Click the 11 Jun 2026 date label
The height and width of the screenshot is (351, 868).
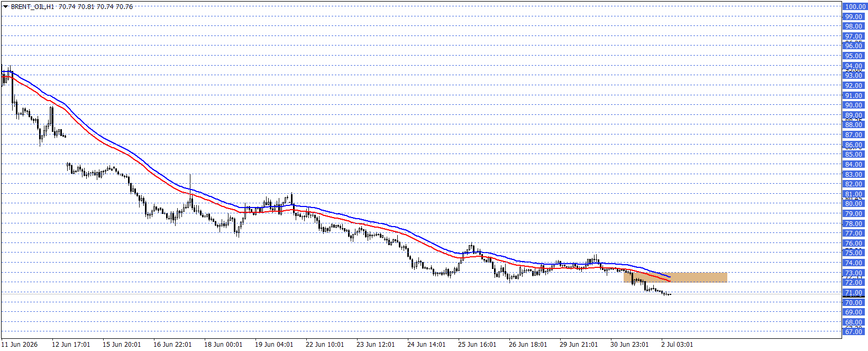[x=20, y=345]
